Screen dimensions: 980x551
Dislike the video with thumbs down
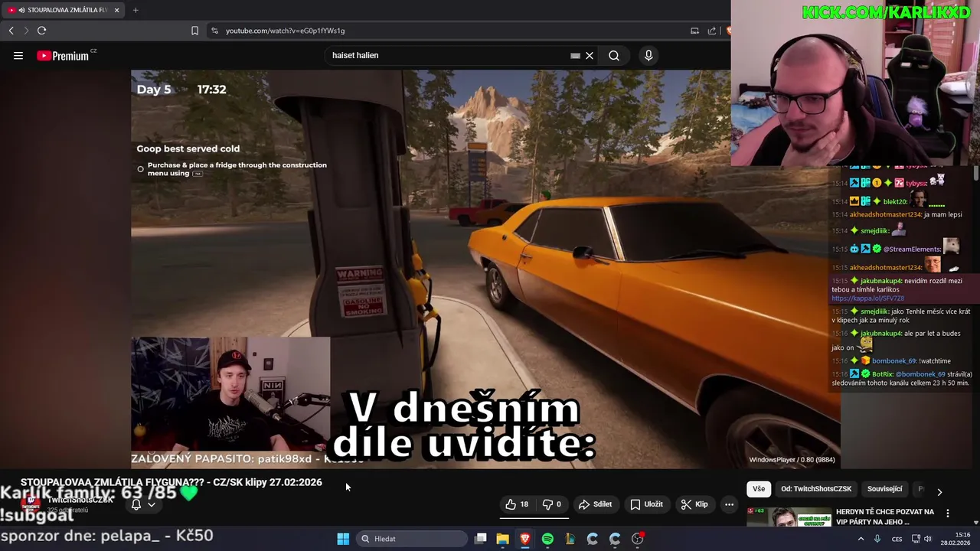click(x=552, y=504)
